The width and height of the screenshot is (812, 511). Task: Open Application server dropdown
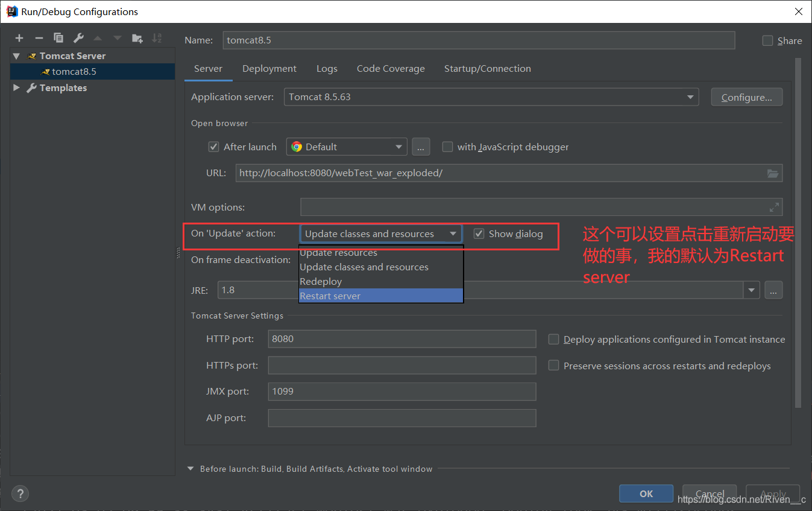point(491,97)
